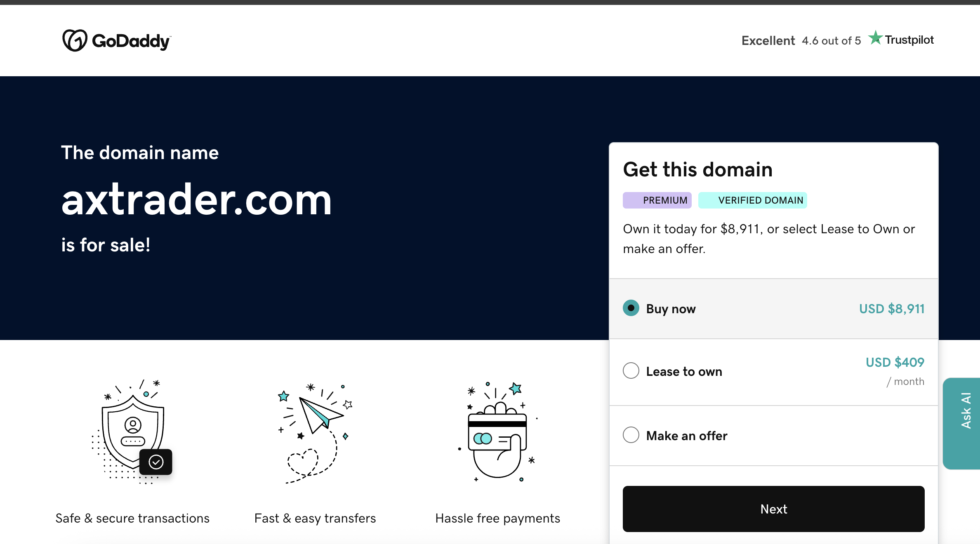
Task: Click the USD $8,911 price
Action: [x=892, y=309]
